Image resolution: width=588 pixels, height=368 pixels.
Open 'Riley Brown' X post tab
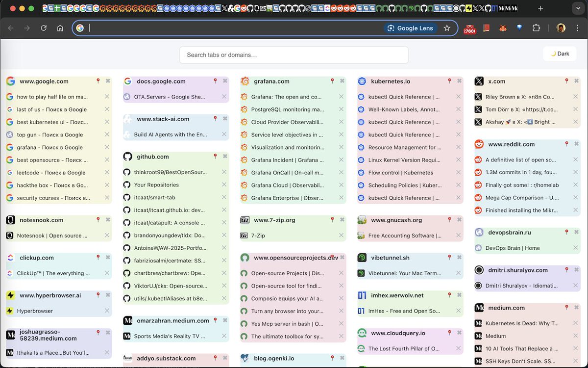(x=520, y=97)
